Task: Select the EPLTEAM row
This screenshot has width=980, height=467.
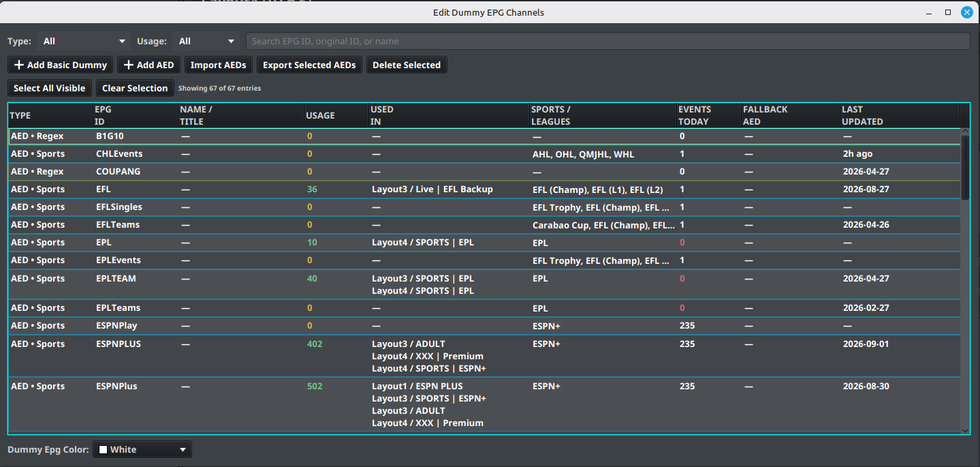Action: (x=484, y=284)
